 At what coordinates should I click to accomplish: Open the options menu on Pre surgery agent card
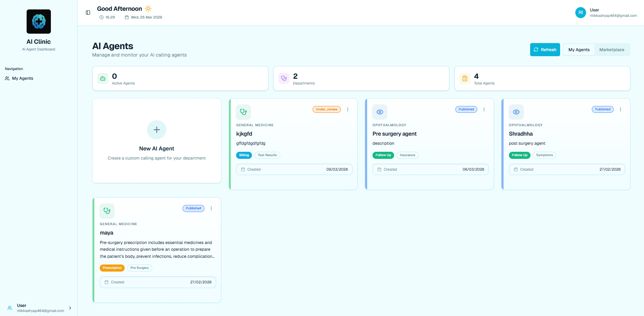tap(484, 109)
